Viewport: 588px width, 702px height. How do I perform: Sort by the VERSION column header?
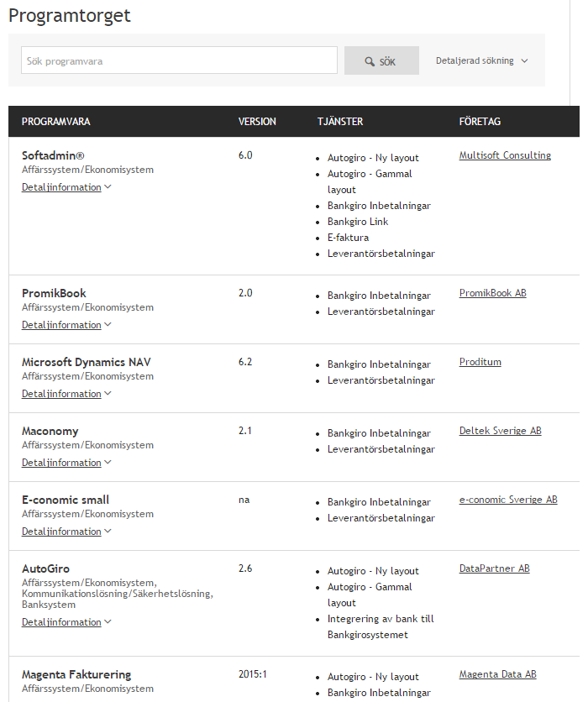point(257,121)
